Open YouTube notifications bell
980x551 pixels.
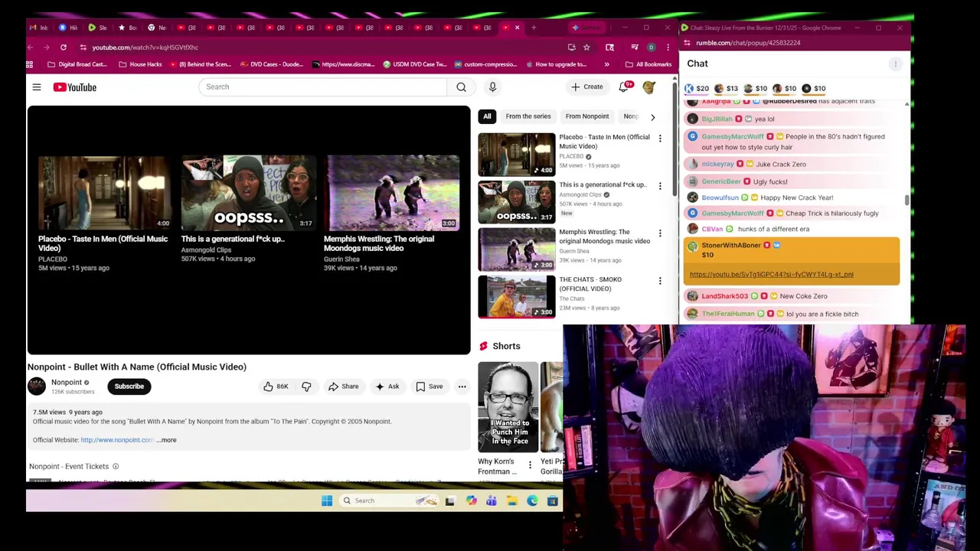pos(624,87)
